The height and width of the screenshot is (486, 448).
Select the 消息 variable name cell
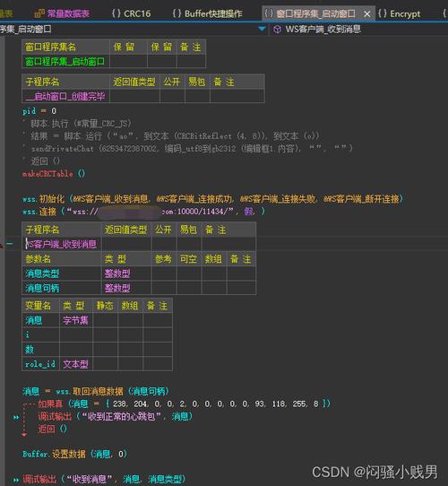coord(40,320)
